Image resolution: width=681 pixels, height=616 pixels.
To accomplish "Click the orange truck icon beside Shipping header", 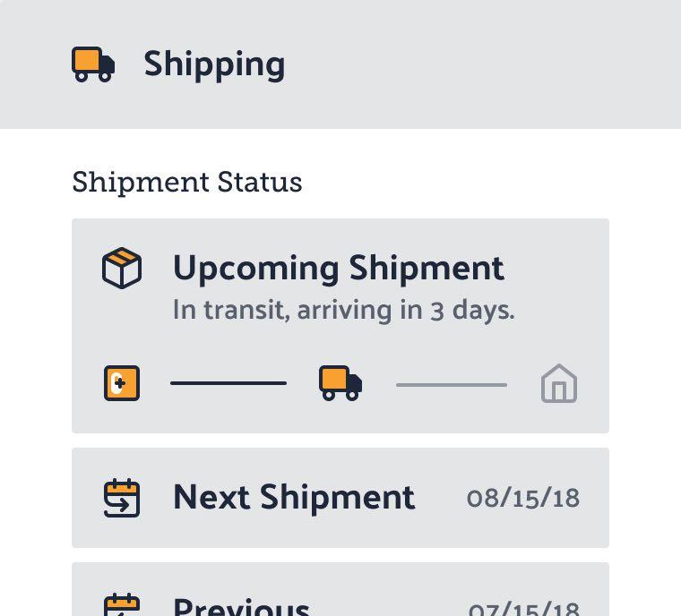I will coord(93,64).
